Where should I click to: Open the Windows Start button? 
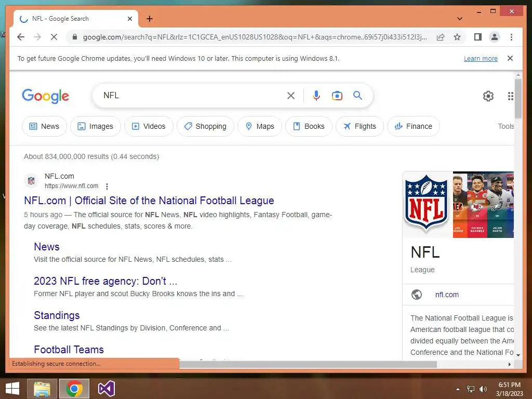tap(12, 389)
